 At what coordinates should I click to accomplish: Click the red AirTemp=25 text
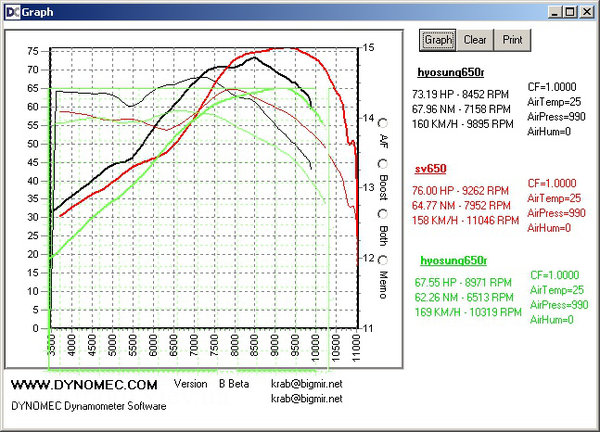[554, 199]
